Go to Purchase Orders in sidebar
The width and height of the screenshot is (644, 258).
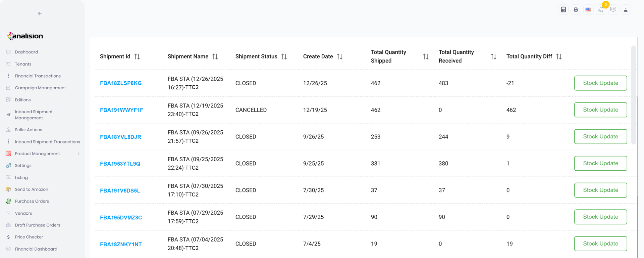(32, 201)
